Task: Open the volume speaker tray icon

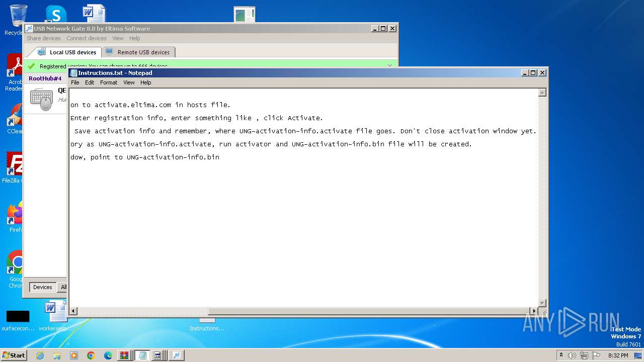Action: click(x=572, y=355)
